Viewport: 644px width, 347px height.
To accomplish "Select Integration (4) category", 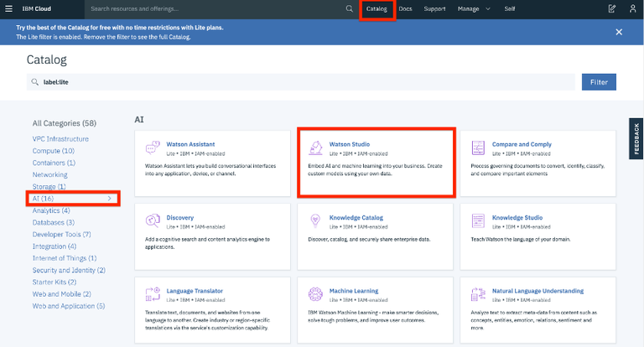I will 55,246.
